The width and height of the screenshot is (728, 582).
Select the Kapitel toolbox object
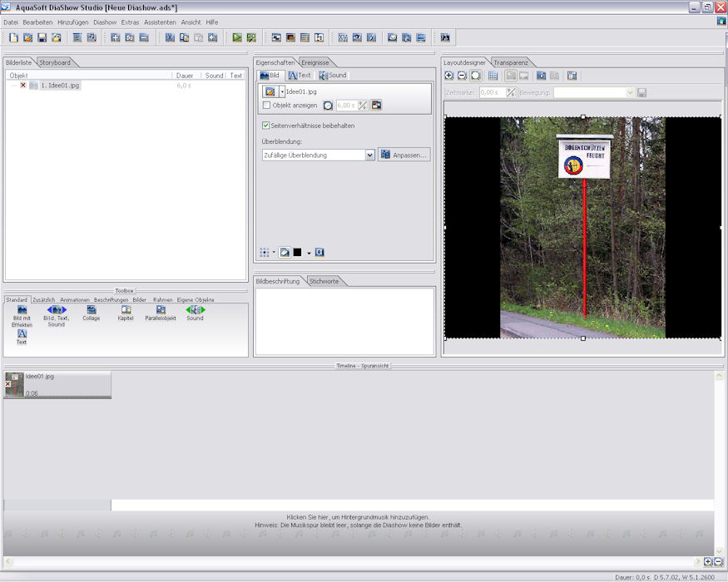coord(126,311)
